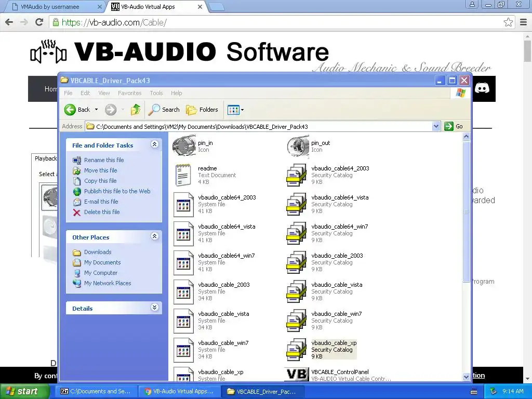532x399 pixels.
Task: Click Move this file link
Action: tap(100, 170)
